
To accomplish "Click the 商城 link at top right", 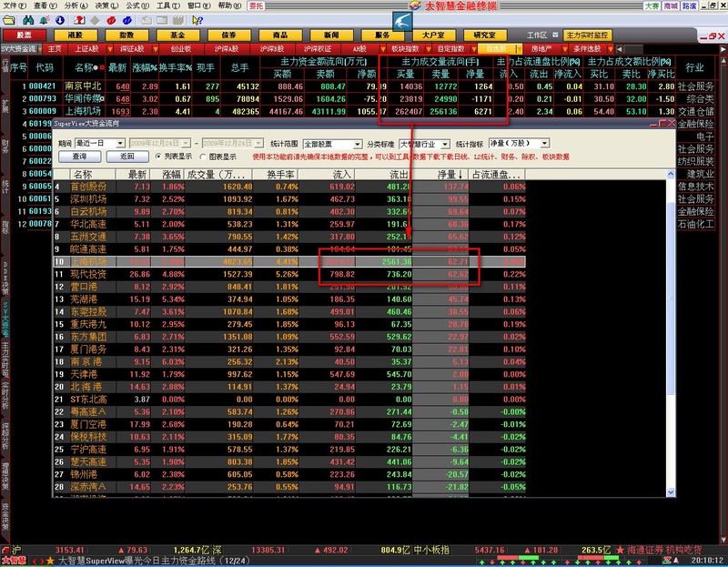I will click(671, 5).
